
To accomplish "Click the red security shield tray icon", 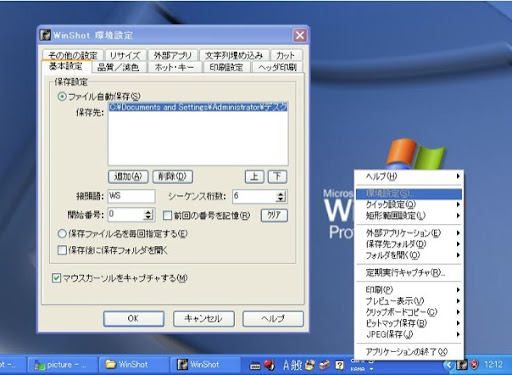I will coord(474,365).
